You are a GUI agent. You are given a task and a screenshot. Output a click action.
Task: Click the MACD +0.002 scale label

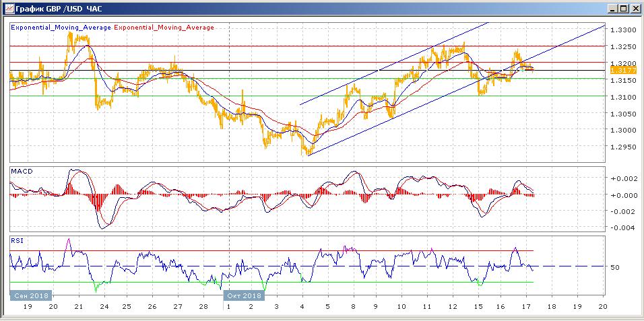(x=624, y=178)
